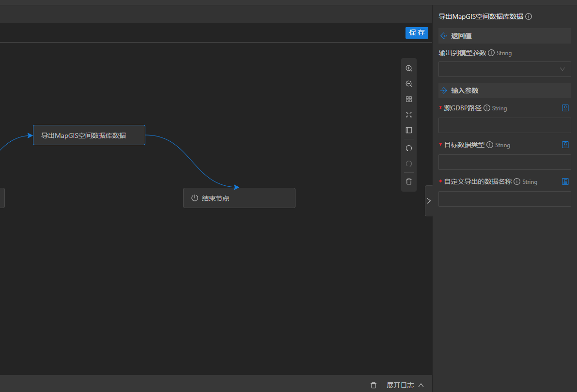Click the fit-to-screen arrows icon

[409, 115]
